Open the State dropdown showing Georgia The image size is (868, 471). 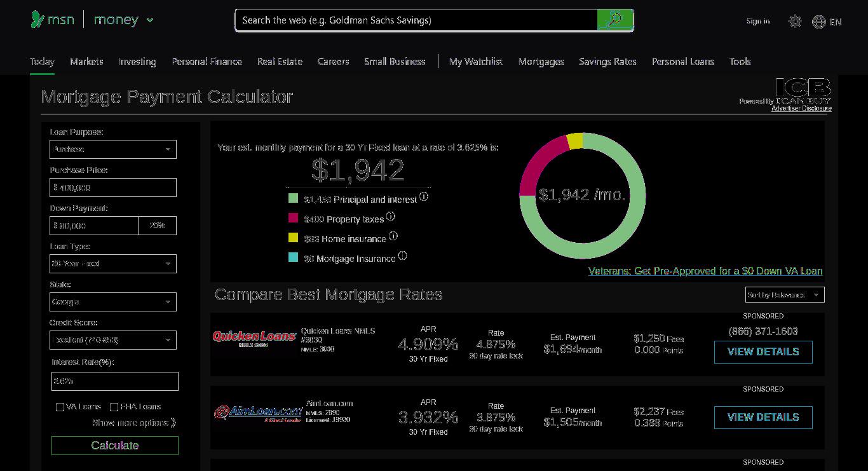click(x=113, y=302)
